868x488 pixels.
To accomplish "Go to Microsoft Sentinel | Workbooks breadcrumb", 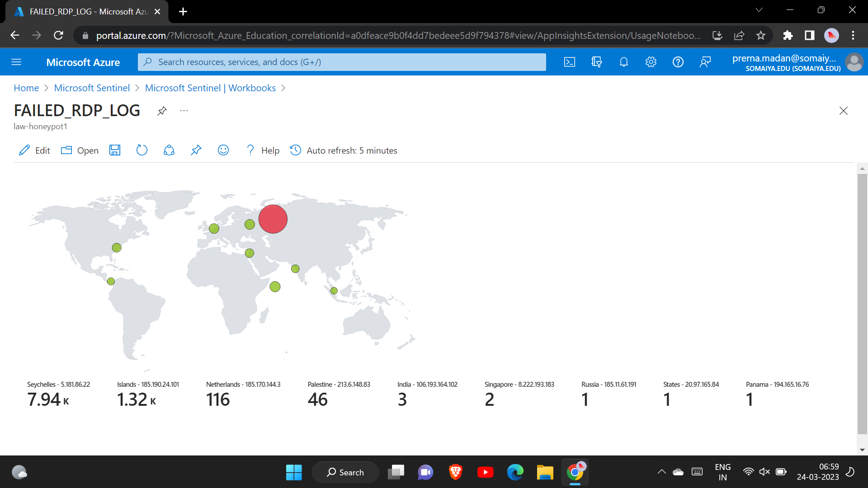I will point(210,88).
